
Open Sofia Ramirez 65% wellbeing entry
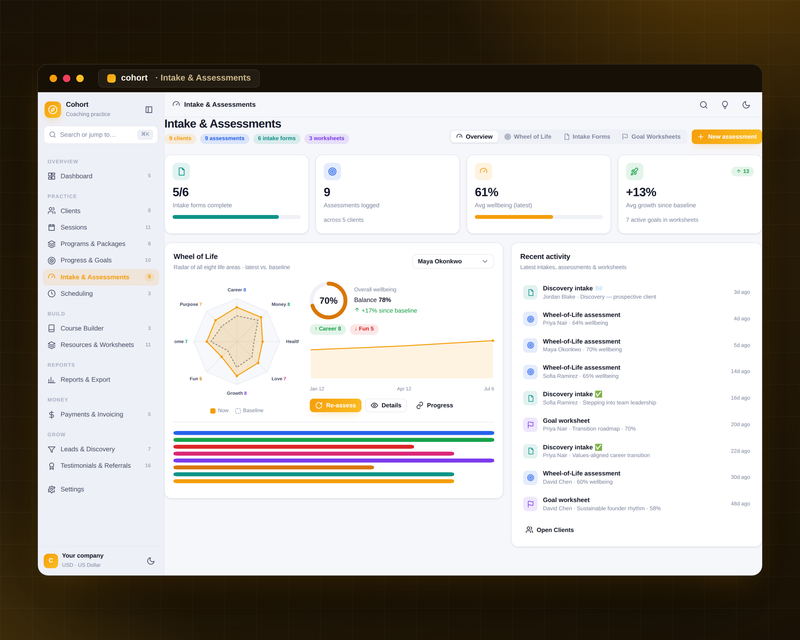(636, 372)
